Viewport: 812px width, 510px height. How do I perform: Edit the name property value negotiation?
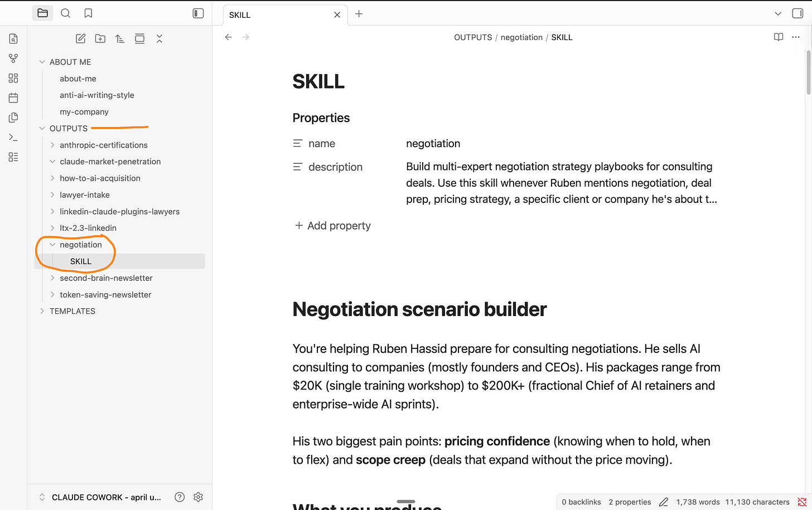point(433,144)
